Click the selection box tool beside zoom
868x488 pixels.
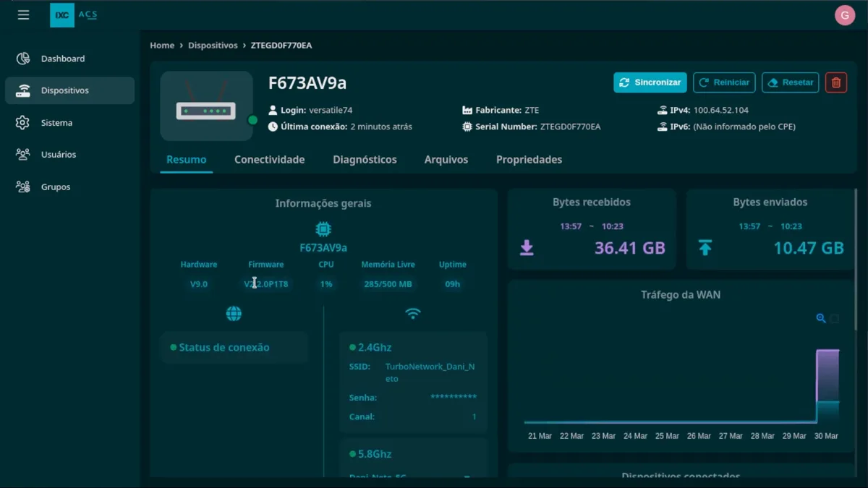pyautogui.click(x=834, y=318)
